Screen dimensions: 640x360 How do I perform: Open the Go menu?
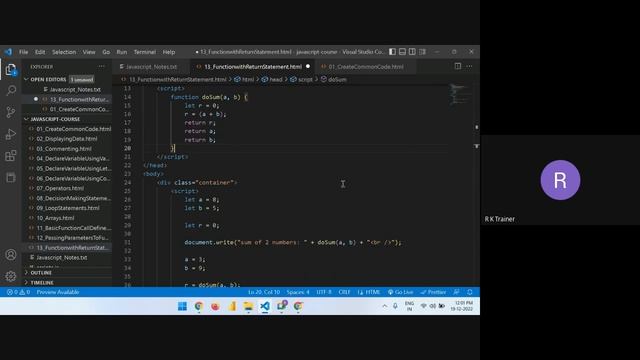coord(106,52)
